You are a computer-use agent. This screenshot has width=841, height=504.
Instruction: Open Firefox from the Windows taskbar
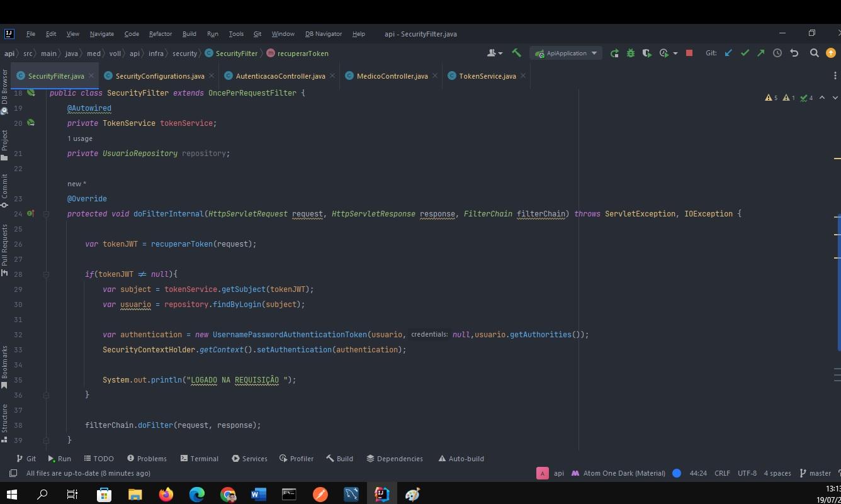[x=166, y=495]
